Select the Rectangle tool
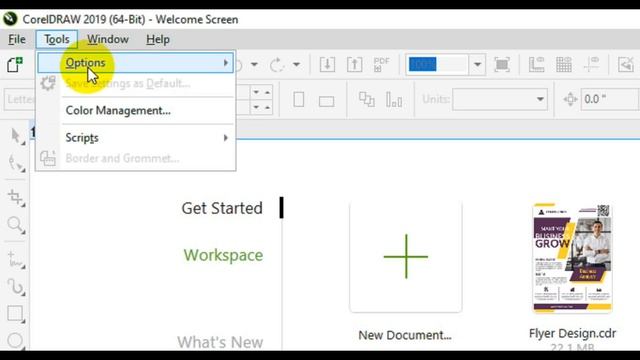 click(x=16, y=313)
